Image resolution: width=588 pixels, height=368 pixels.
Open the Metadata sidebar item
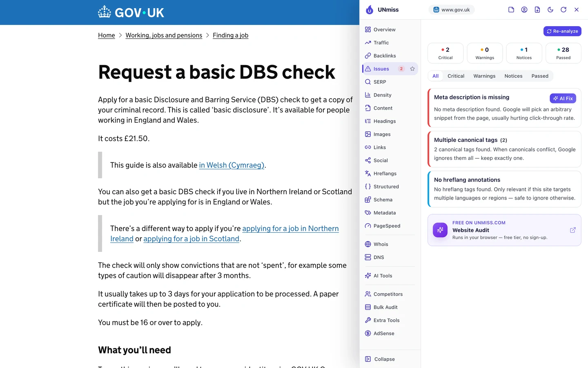tap(390, 213)
